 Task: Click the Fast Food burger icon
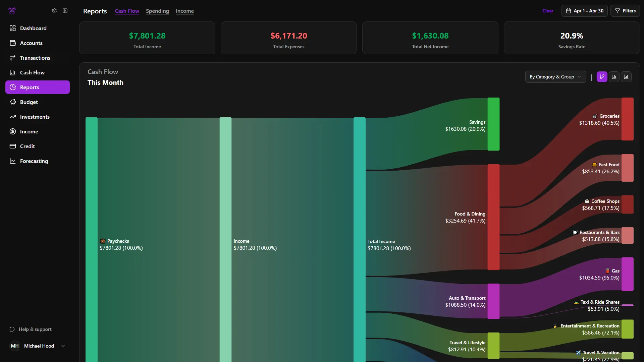pos(594,165)
